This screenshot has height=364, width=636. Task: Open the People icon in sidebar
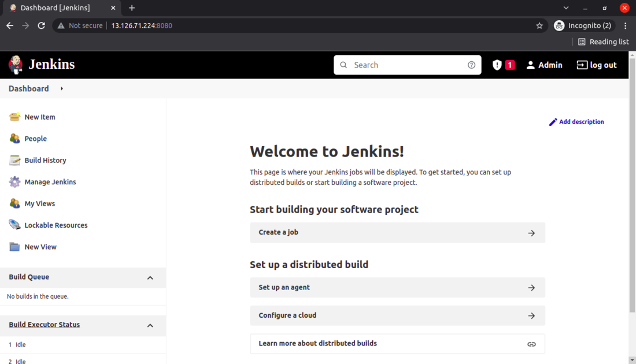point(14,139)
